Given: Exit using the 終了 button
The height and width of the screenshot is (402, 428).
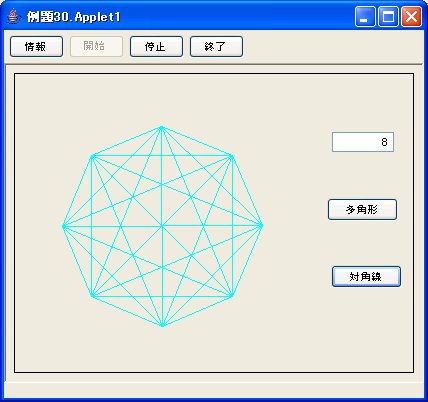Looking at the screenshot, I should (216, 47).
